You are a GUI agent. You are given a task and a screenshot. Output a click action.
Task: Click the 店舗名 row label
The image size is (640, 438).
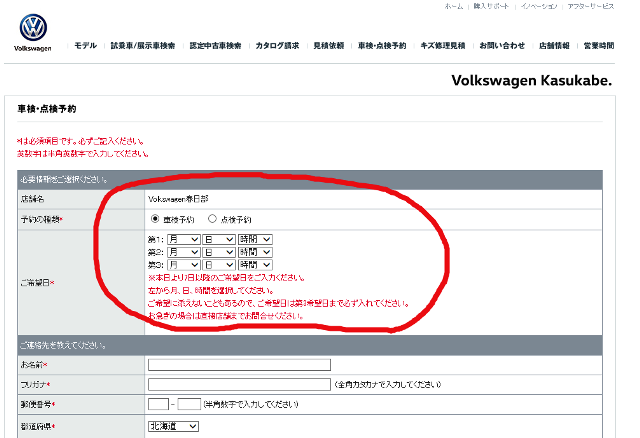point(32,199)
